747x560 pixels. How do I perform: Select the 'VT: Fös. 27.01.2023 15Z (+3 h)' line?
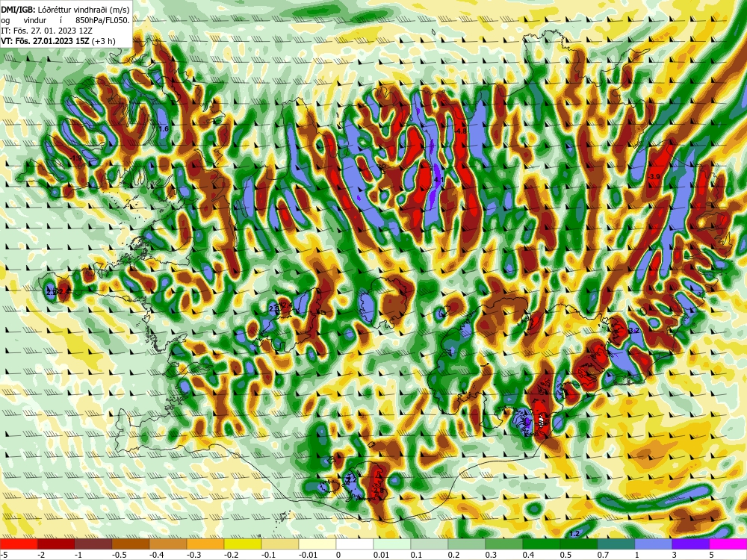[58, 41]
